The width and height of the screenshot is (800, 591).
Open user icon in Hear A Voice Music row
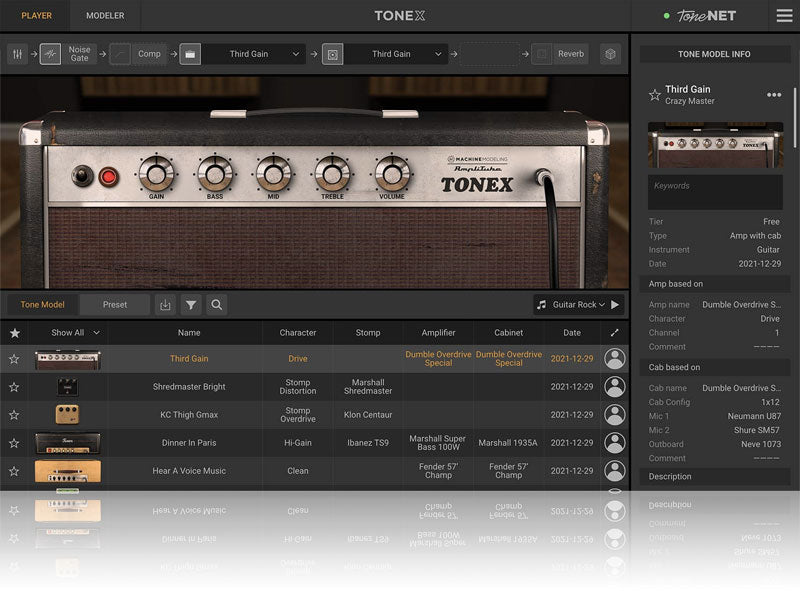[x=615, y=471]
